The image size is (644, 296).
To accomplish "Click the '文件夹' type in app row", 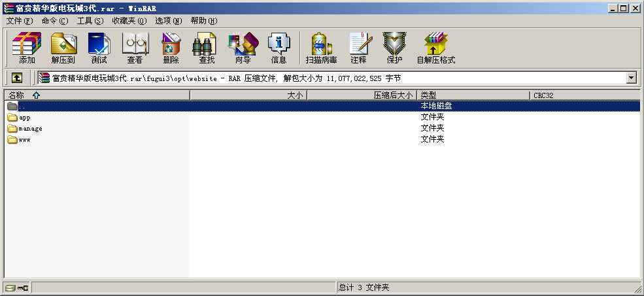I will [432, 118].
